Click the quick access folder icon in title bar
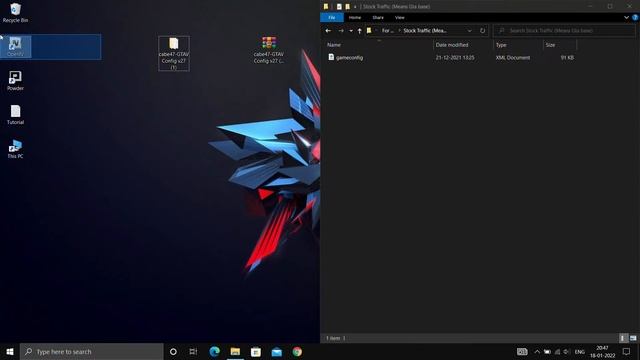This screenshot has width=640, height=360. click(326, 7)
